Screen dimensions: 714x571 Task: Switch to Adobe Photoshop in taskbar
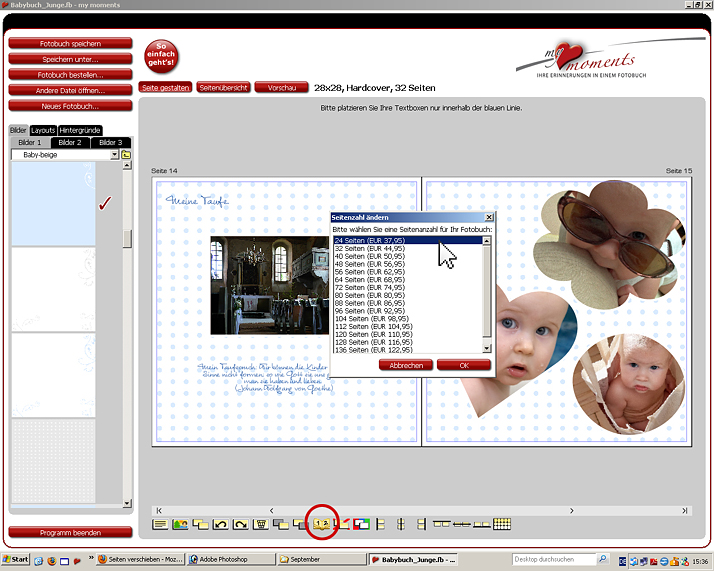click(x=232, y=559)
